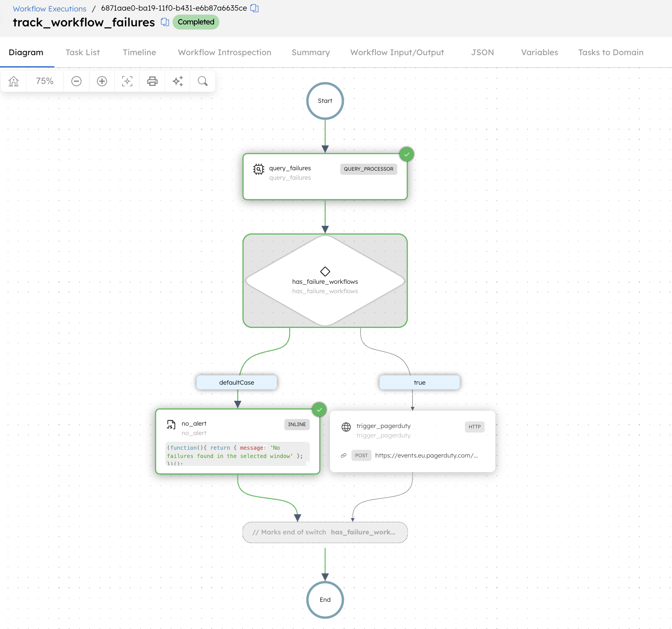Click the home reset view icon
The width and height of the screenshot is (672, 629).
[x=14, y=81]
